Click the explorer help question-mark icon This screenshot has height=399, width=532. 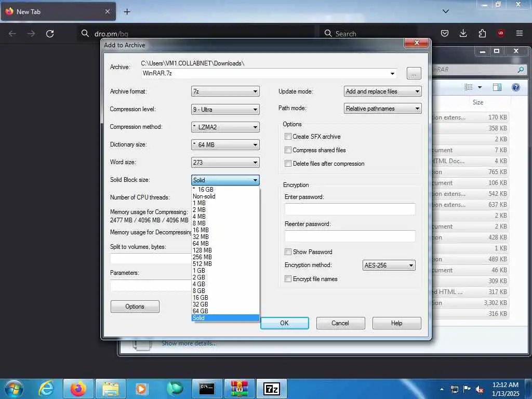coord(516,87)
